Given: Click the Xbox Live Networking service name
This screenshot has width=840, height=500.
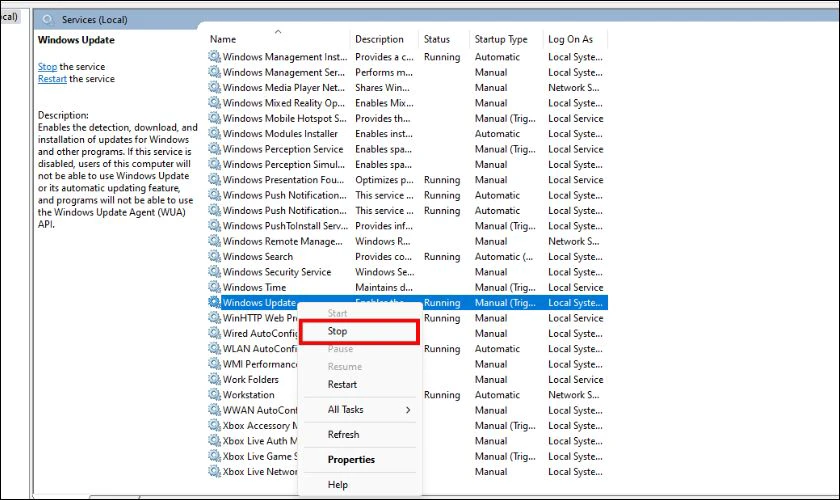Looking at the screenshot, I should pos(260,472).
